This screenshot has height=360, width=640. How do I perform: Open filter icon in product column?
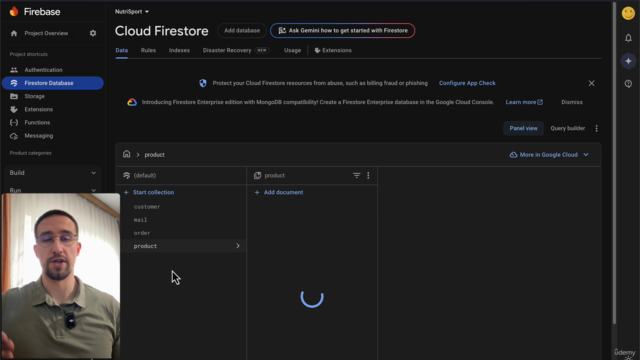click(356, 176)
